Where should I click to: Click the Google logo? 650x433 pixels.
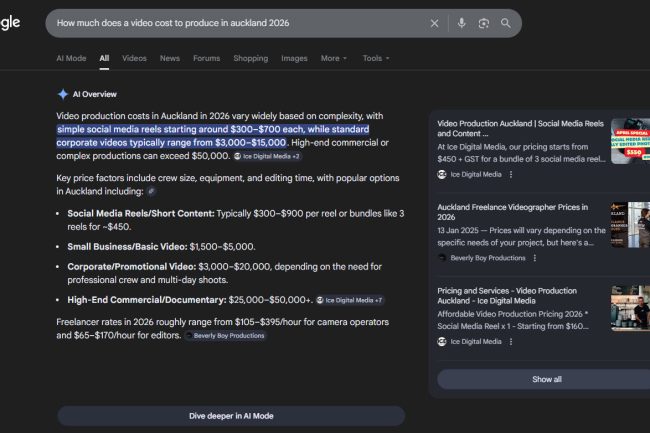coord(10,23)
